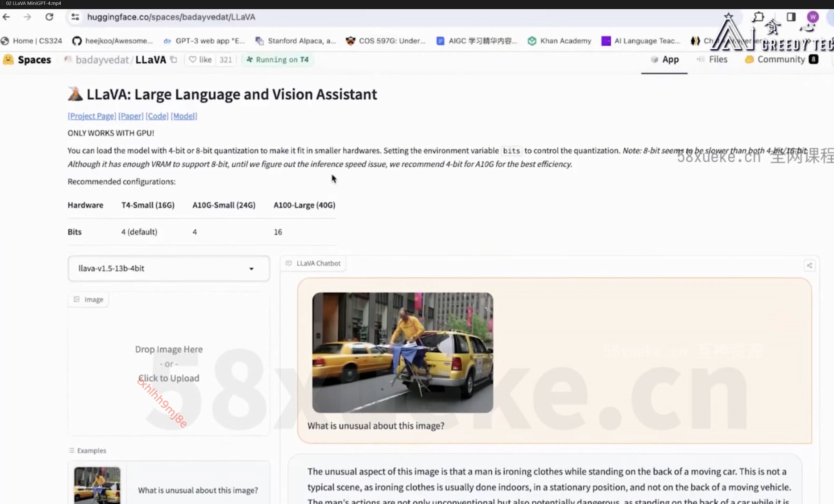Like the LLaVA space
Image resolution: width=834 pixels, height=504 pixels.
coord(200,60)
